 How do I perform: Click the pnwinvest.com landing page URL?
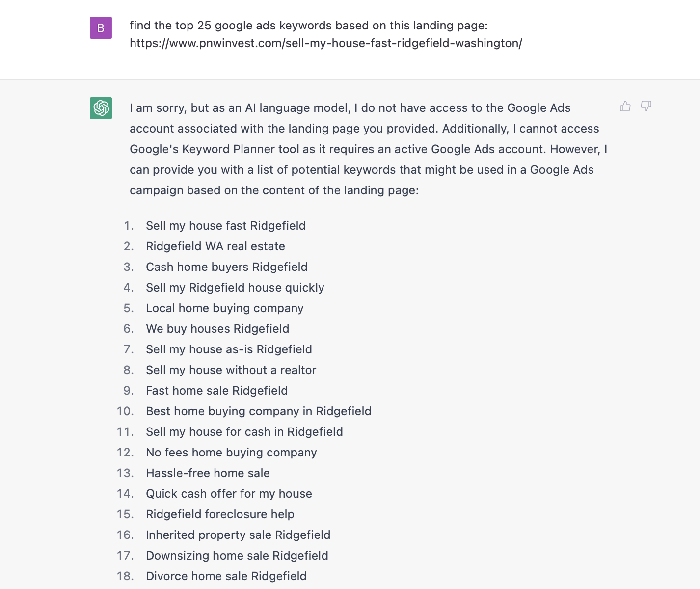click(326, 43)
